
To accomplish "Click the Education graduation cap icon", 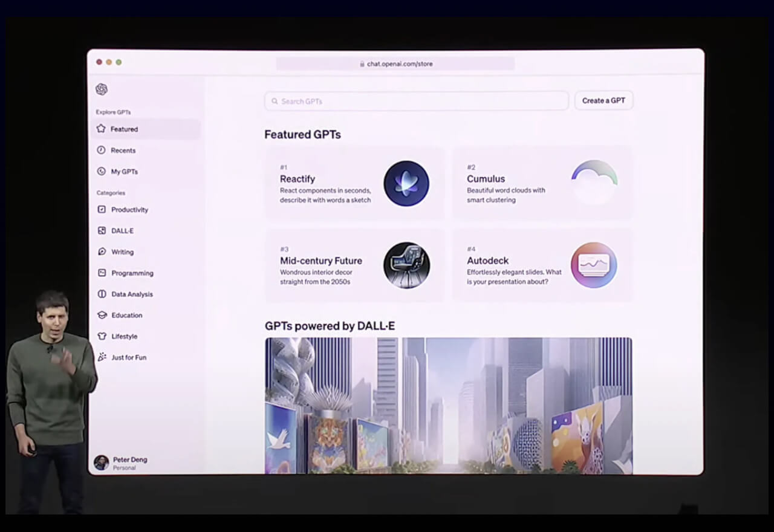I will pyautogui.click(x=102, y=316).
